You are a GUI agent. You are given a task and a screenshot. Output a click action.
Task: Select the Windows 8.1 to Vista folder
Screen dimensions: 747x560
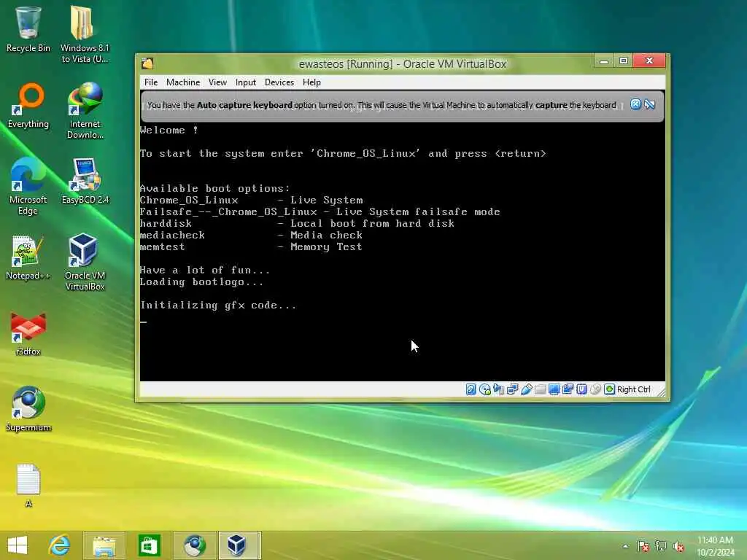point(85,34)
